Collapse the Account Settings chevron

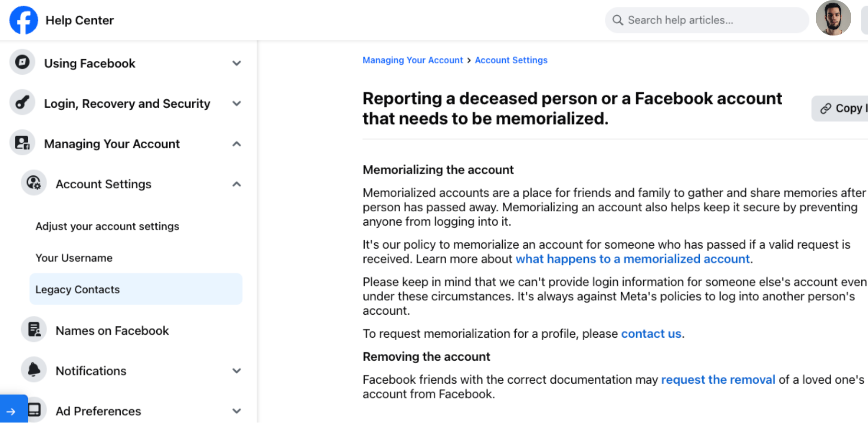tap(236, 184)
